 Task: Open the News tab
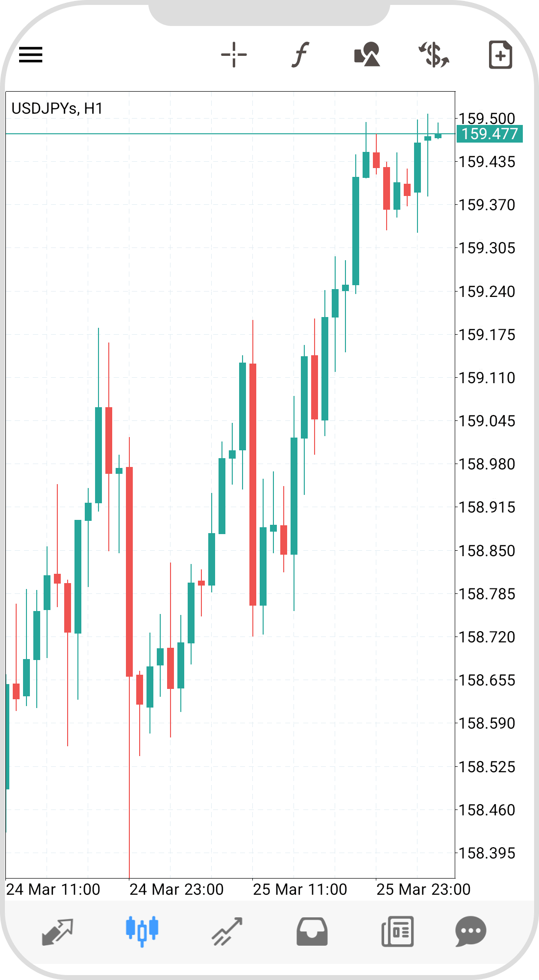pyautogui.click(x=397, y=931)
